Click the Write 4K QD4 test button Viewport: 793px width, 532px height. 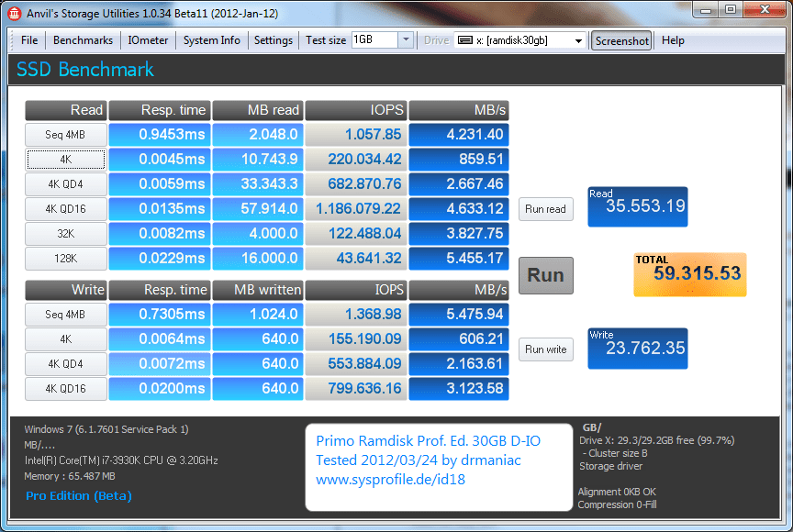(66, 364)
